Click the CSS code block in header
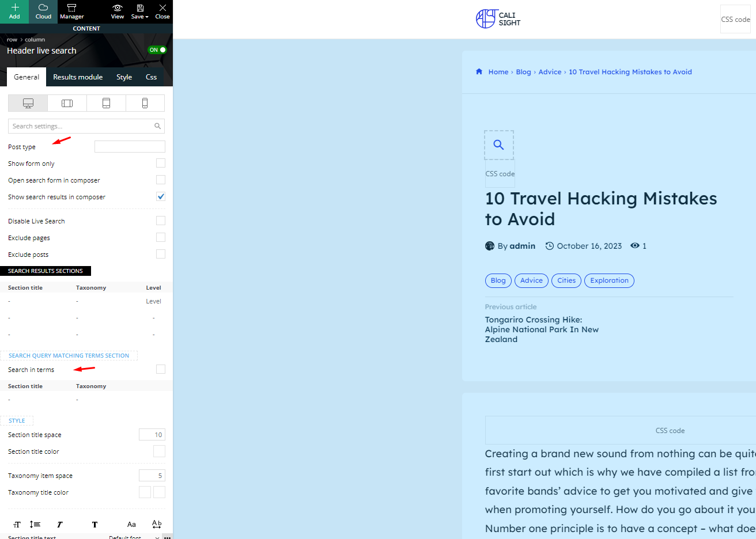This screenshot has width=756, height=539. pyautogui.click(x=735, y=19)
